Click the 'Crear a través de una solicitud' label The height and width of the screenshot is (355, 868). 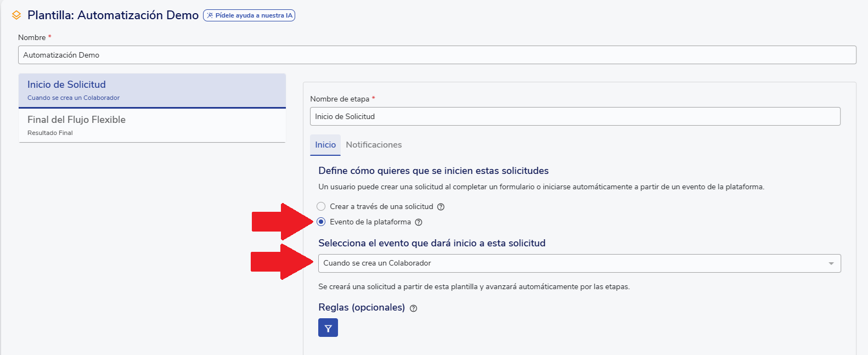(381, 206)
